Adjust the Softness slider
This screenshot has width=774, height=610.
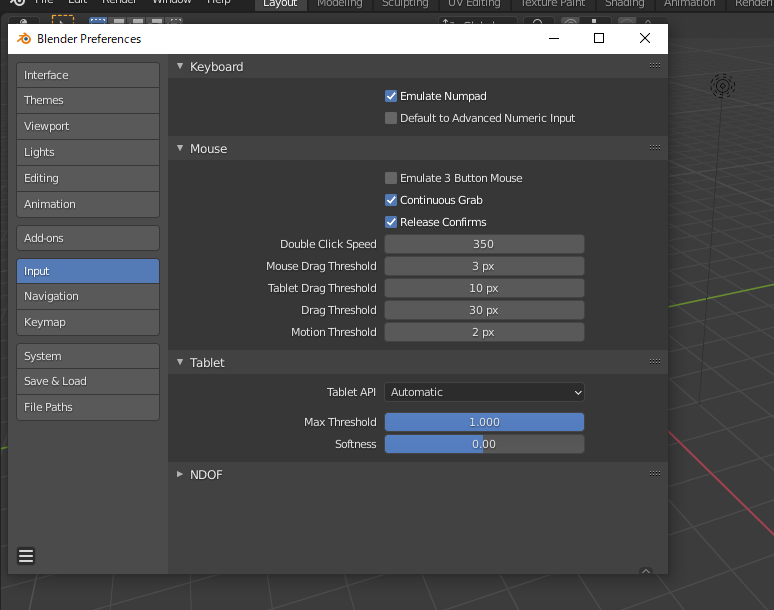tap(484, 444)
